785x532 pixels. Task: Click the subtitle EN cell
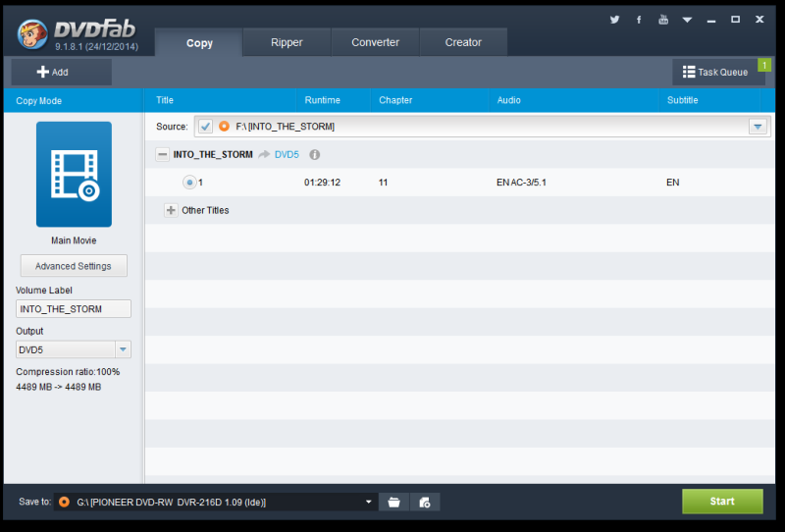click(x=673, y=183)
